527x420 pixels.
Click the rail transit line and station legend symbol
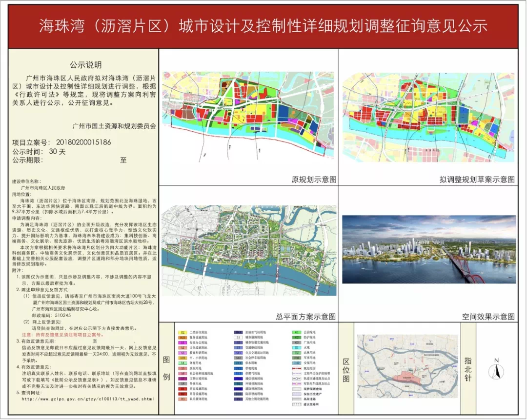[296, 379]
